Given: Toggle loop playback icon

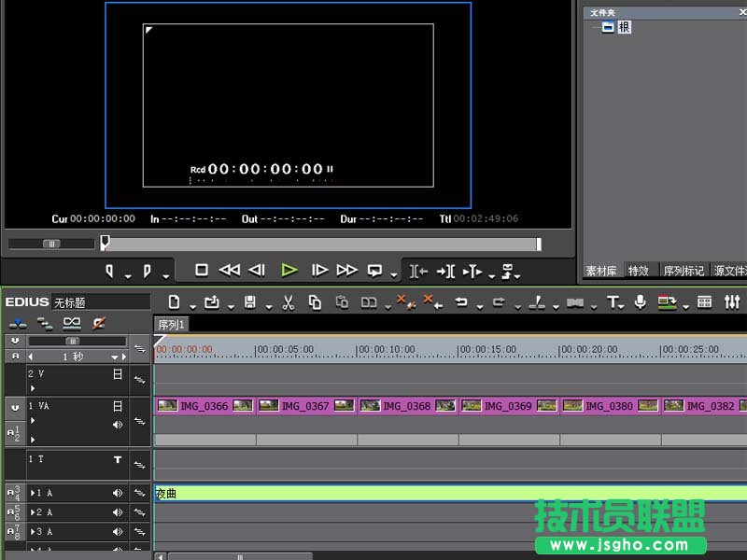Looking at the screenshot, I should 375,271.
